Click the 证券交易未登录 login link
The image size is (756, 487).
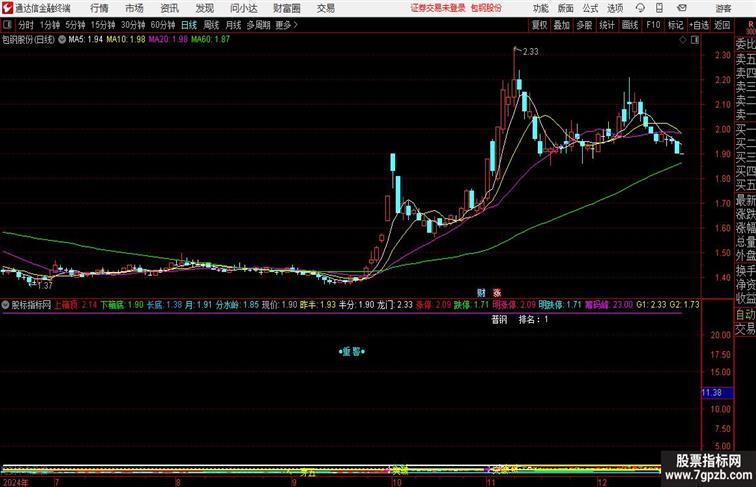point(438,8)
